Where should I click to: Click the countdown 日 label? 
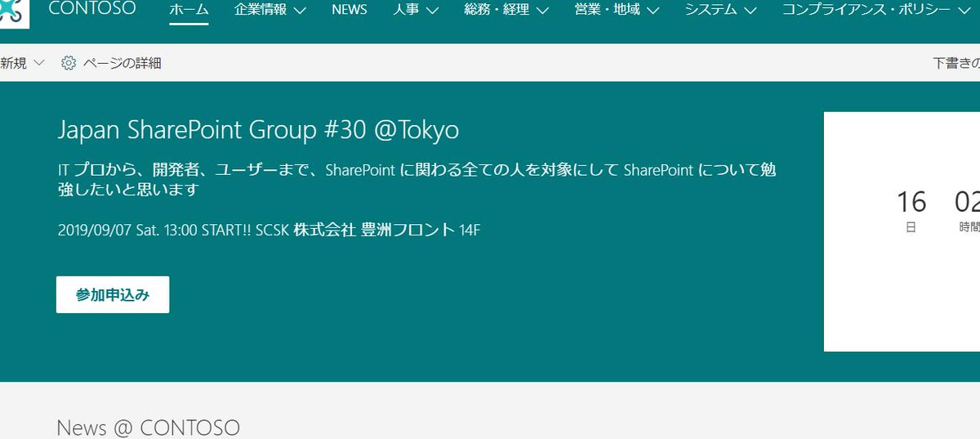tap(911, 228)
